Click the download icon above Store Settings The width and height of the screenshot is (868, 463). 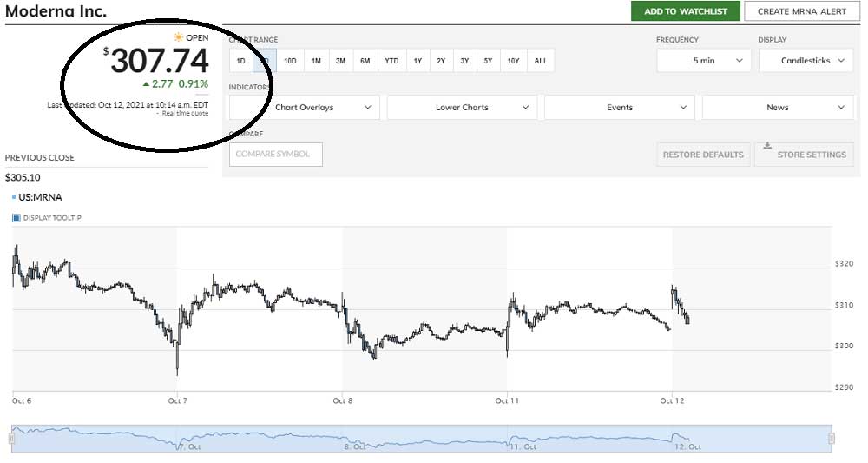coord(767,146)
